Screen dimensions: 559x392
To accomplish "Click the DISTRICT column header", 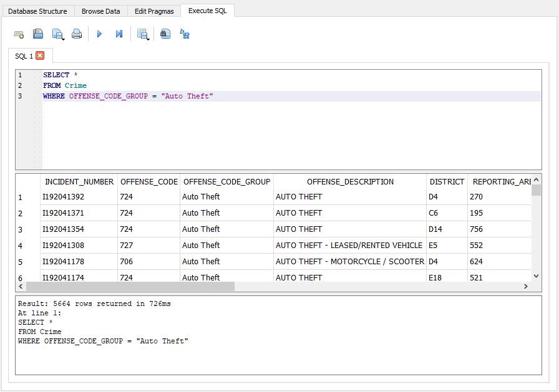I will pyautogui.click(x=447, y=181).
